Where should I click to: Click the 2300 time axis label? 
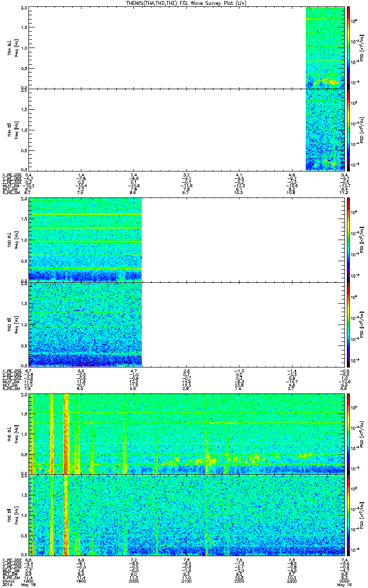(291, 581)
